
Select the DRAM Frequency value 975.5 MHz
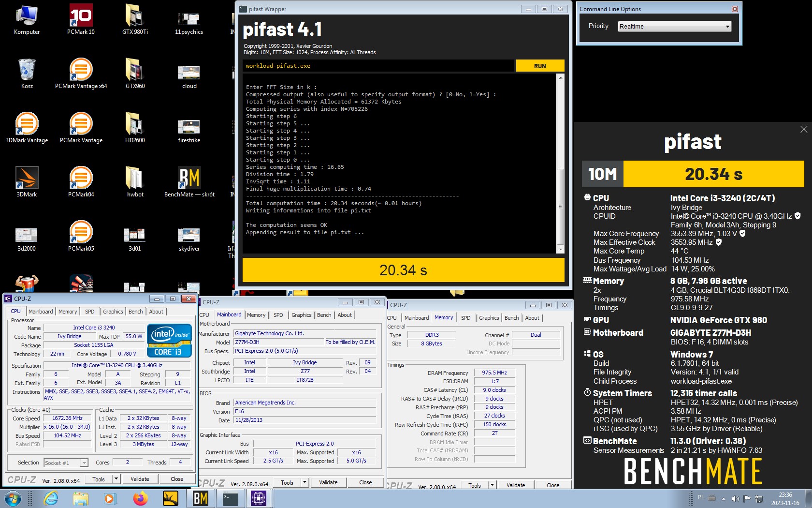pos(494,373)
